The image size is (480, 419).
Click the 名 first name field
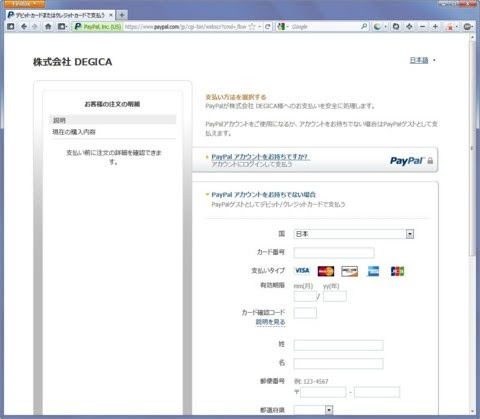(338, 363)
